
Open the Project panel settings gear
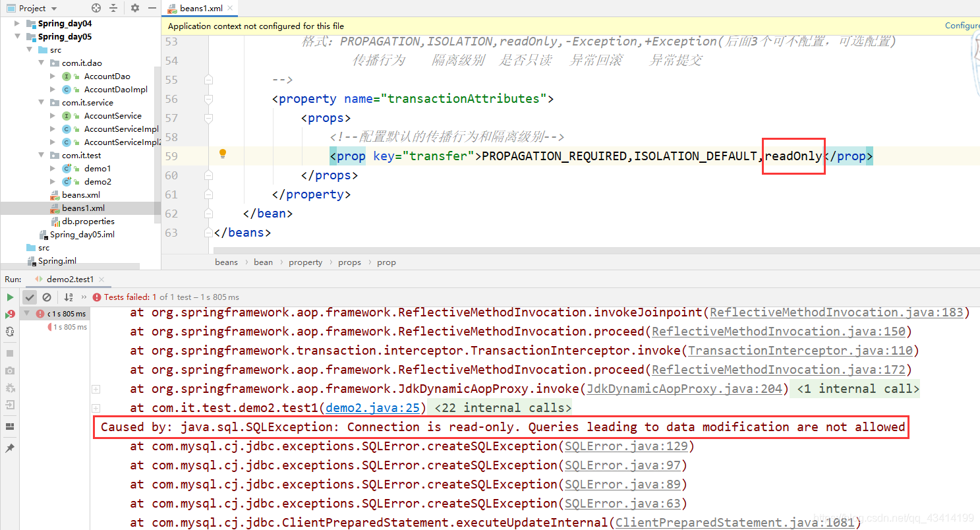pyautogui.click(x=135, y=8)
